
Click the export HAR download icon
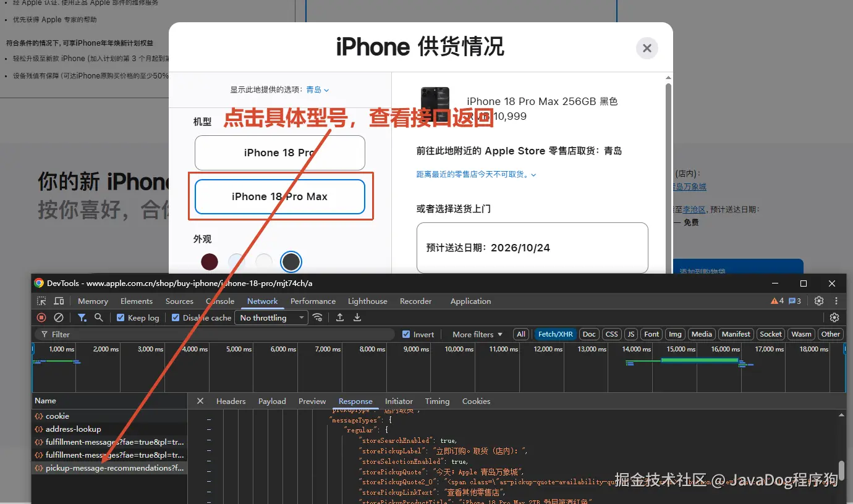click(357, 317)
